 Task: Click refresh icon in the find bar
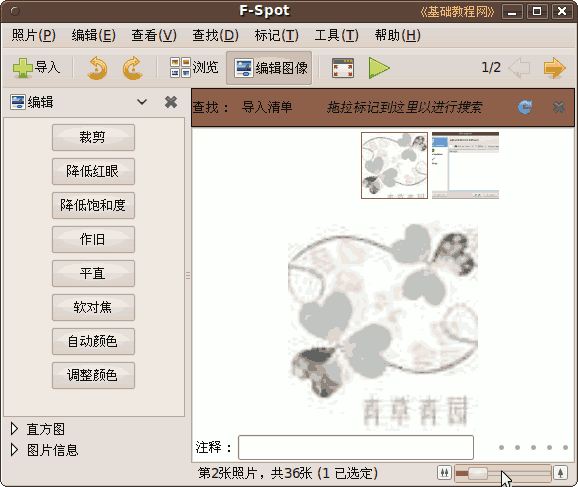pyautogui.click(x=525, y=107)
